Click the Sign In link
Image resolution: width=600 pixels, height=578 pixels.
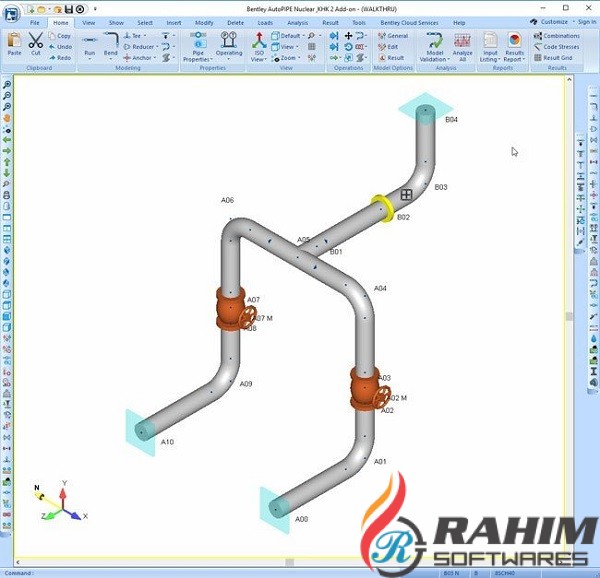(x=587, y=22)
